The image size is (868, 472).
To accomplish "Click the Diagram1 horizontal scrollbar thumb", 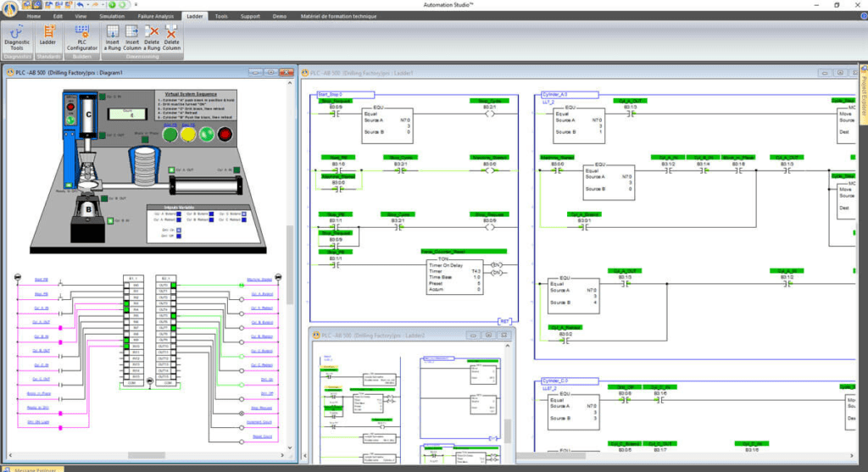I will point(146,455).
